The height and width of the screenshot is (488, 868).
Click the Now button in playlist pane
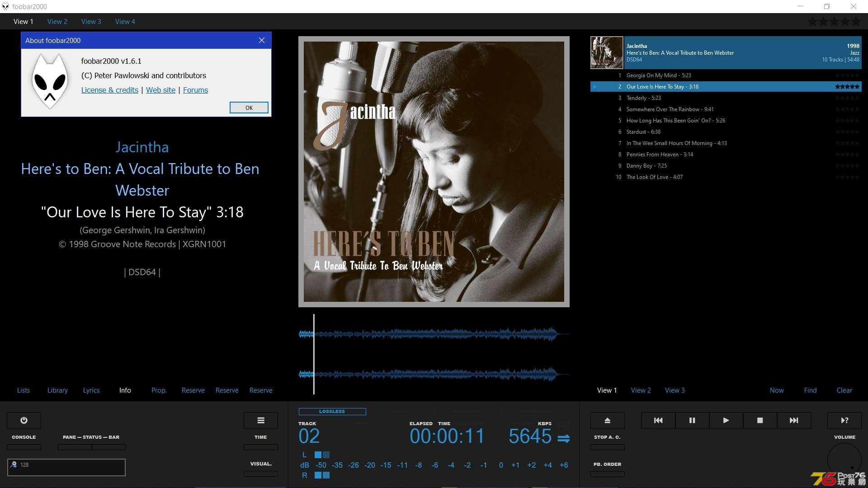click(x=777, y=390)
